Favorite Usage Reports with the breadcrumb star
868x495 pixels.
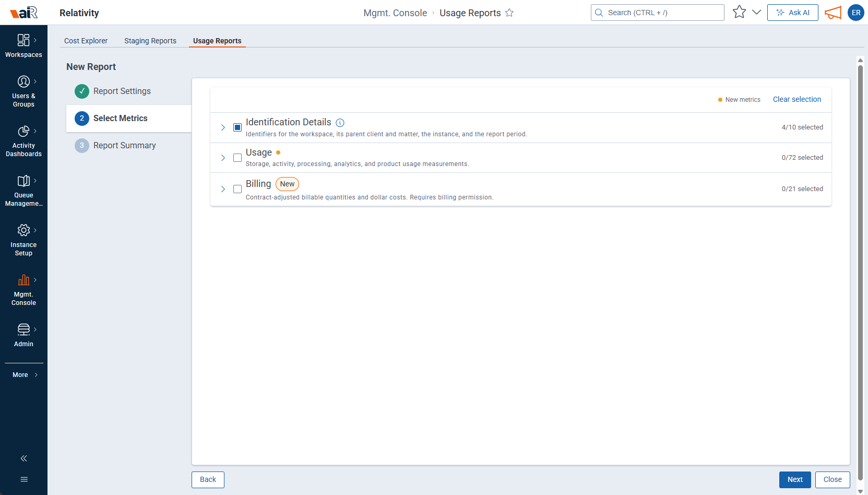[509, 13]
